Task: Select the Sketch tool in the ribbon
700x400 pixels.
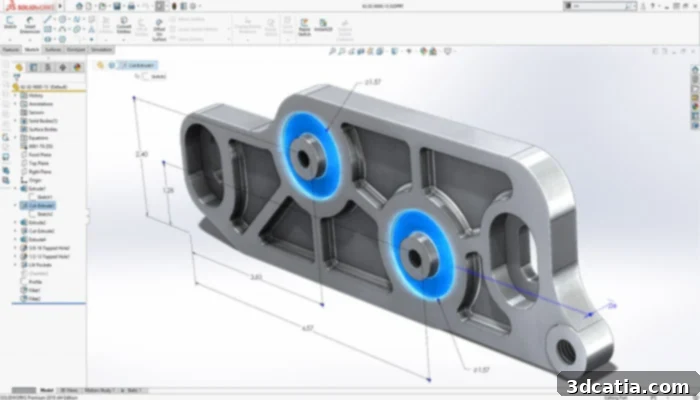Action: [x=10, y=23]
